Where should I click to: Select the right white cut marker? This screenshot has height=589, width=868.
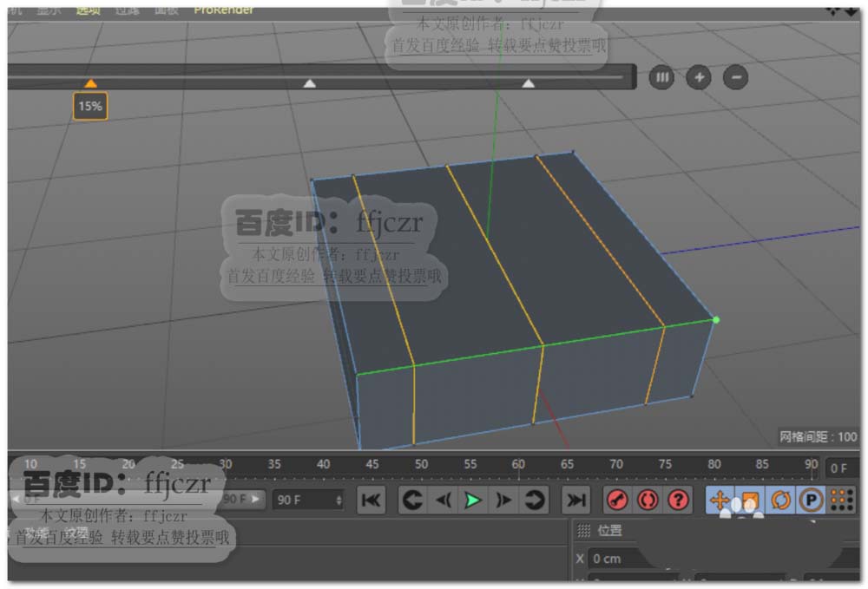point(528,83)
